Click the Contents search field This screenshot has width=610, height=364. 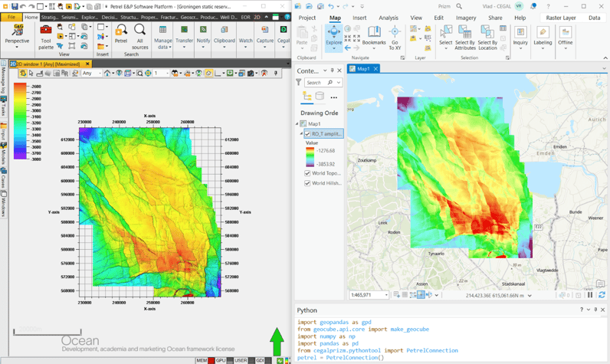pyautogui.click(x=323, y=83)
